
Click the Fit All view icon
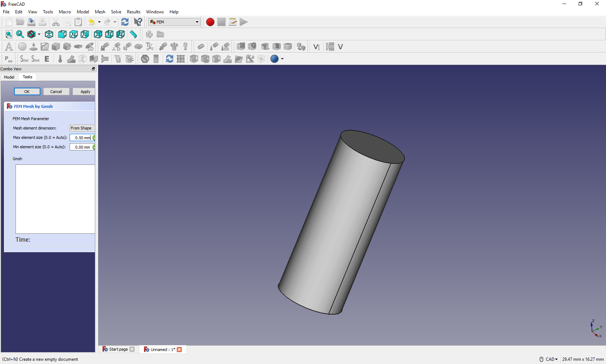point(9,34)
